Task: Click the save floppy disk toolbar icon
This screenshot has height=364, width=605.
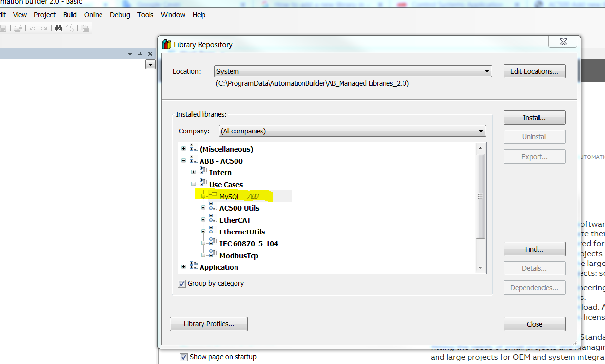Action: (3, 28)
